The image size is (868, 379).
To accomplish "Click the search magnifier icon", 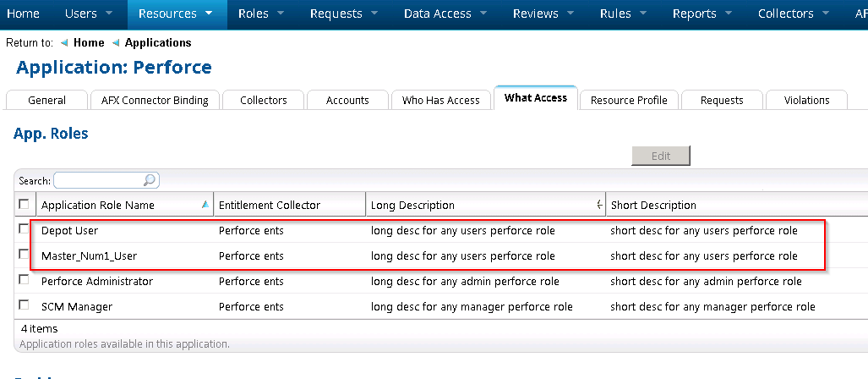I will (x=150, y=180).
